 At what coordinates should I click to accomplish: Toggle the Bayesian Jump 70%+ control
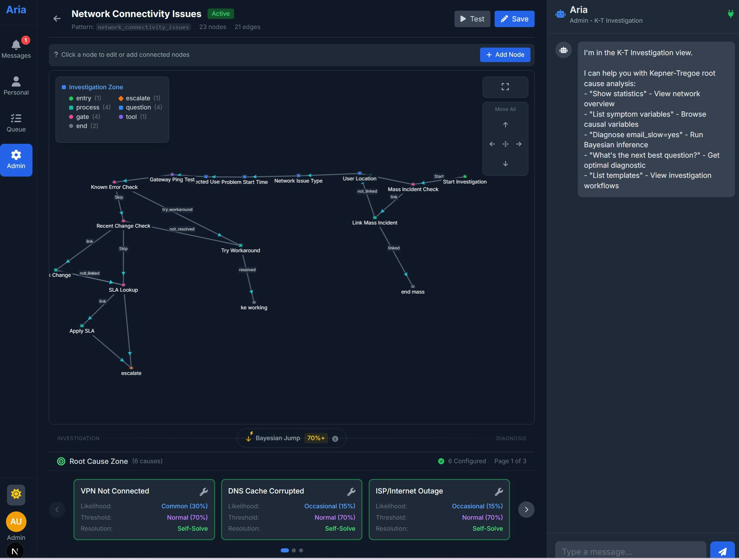coord(315,438)
